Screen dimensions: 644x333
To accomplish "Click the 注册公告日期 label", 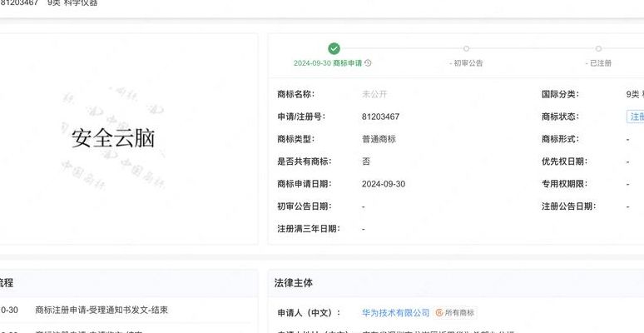I will point(569,206).
